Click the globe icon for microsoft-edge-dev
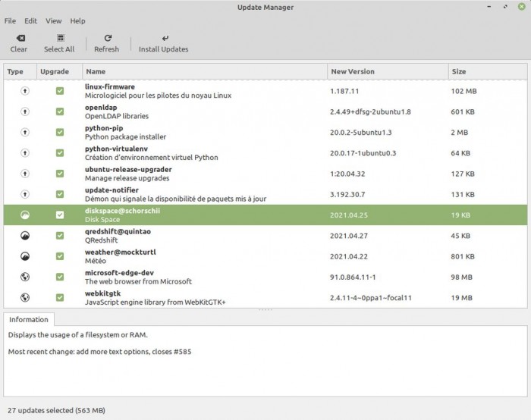 (x=24, y=276)
